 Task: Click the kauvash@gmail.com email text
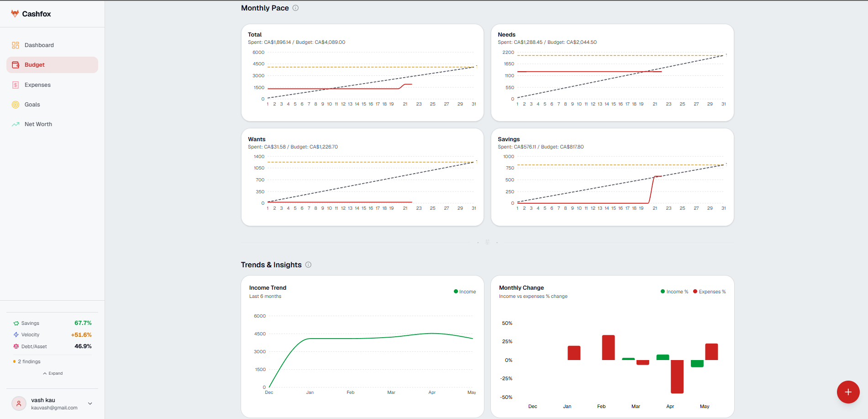[54, 408]
